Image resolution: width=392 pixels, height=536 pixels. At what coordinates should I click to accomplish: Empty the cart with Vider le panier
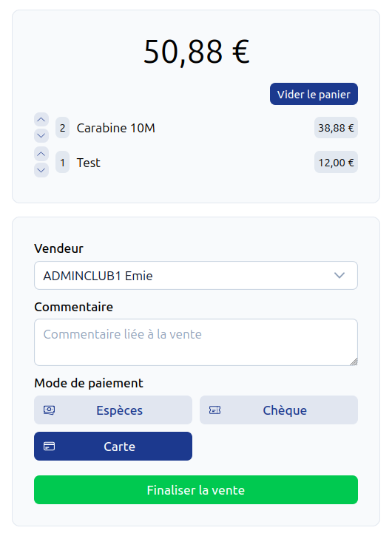point(314,94)
